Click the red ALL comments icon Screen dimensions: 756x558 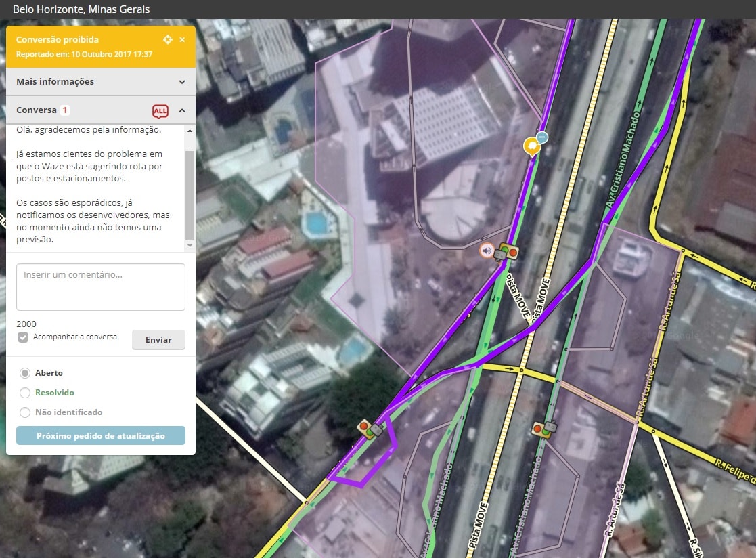coord(160,110)
